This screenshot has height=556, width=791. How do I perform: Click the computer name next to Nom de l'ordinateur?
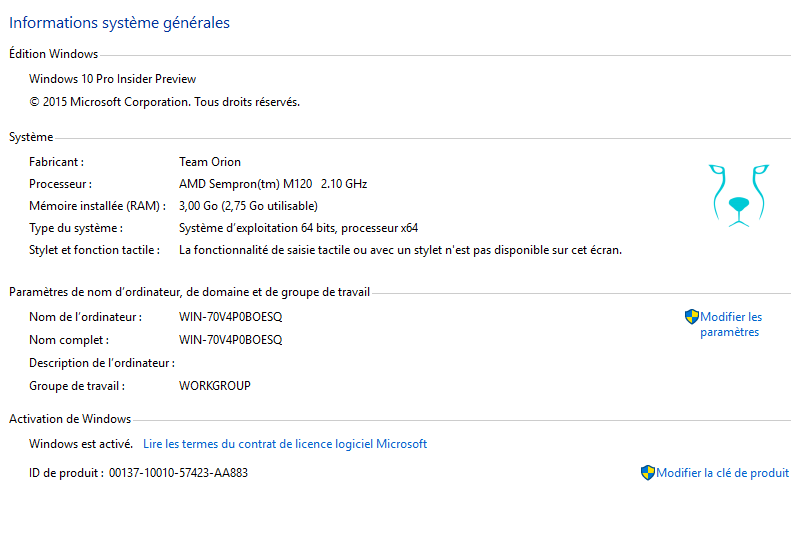click(231, 317)
